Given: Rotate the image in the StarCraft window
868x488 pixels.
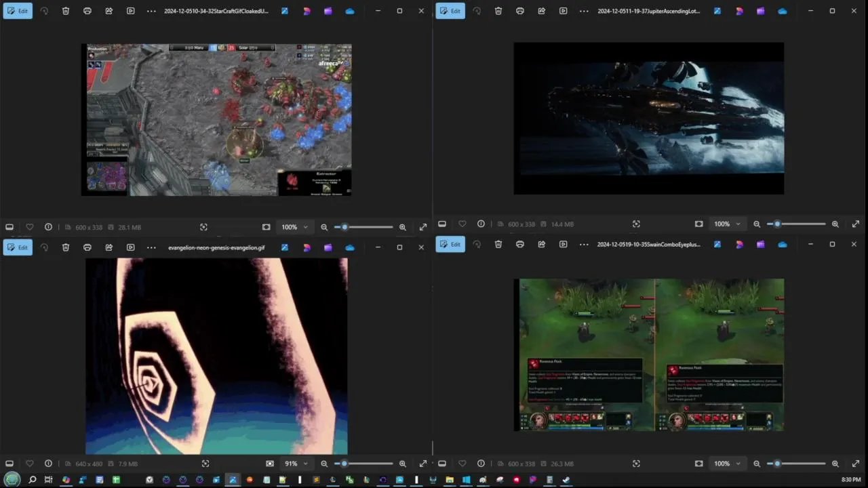Looking at the screenshot, I should coord(44,11).
